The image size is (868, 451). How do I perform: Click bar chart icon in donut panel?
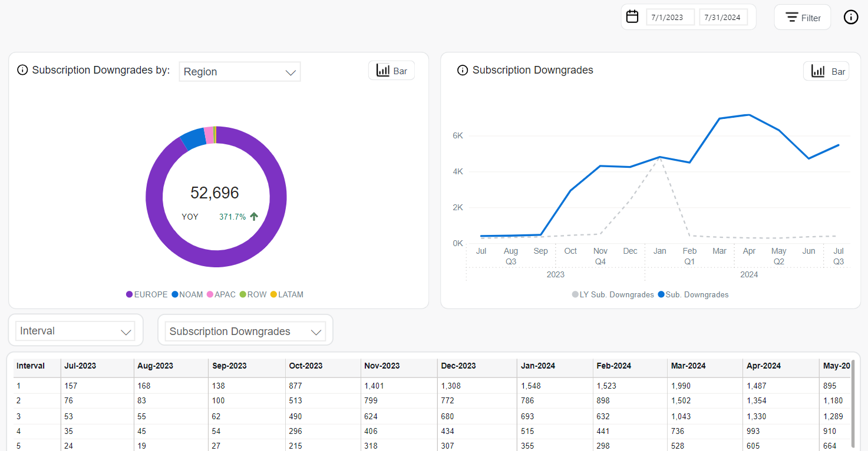point(383,71)
